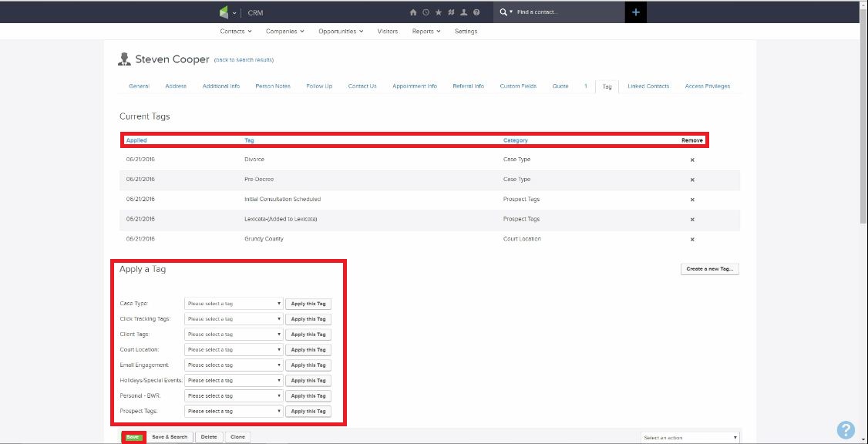Open the home icon in top bar
Viewport: 868px width, 444px height.
[x=412, y=12]
